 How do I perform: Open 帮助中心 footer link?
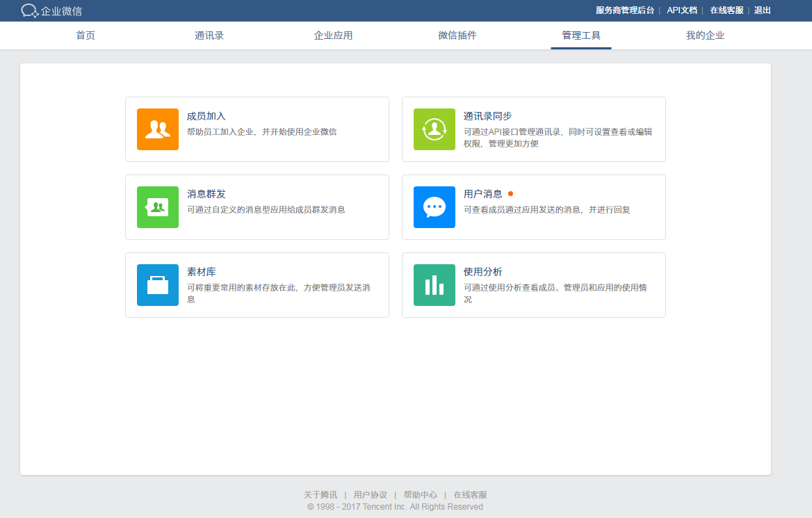coord(420,494)
